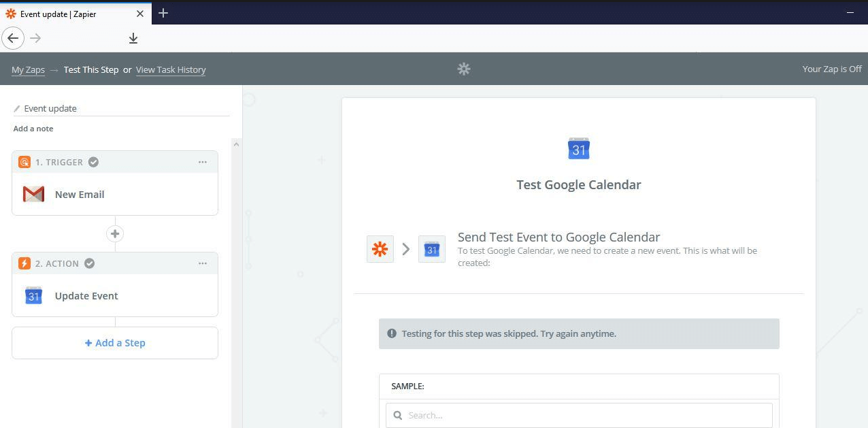
Task: Click the Zapier logo in the top bar
Action: 463,69
